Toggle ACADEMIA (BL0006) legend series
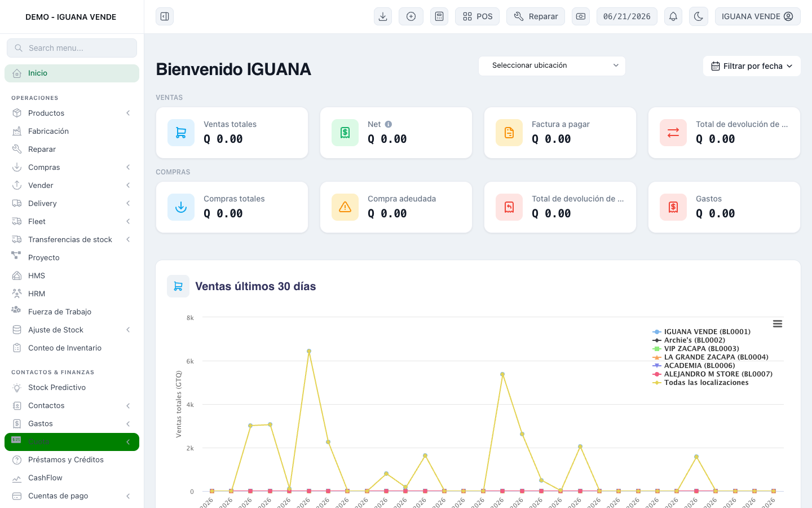812x508 pixels. click(694, 366)
